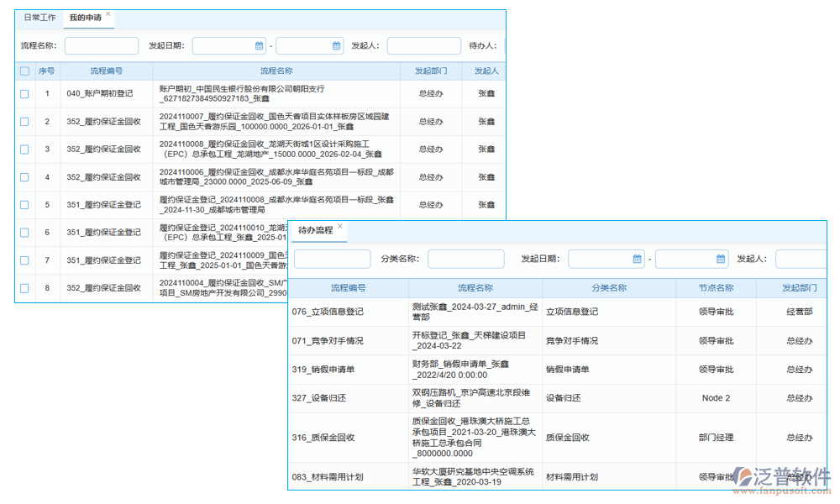This screenshot has height=504, width=840.
Task: Check the row for 040_账户期初登记
Action: (24, 93)
